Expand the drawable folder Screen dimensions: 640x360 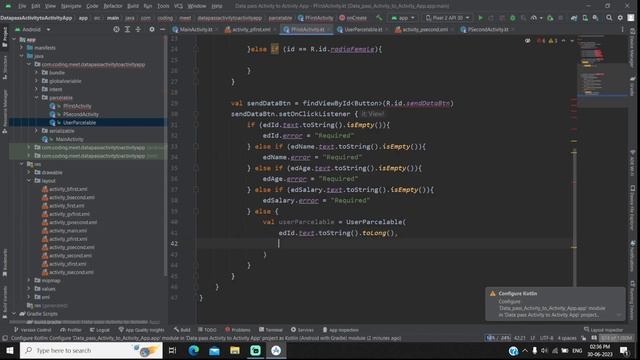pyautogui.click(x=29, y=172)
